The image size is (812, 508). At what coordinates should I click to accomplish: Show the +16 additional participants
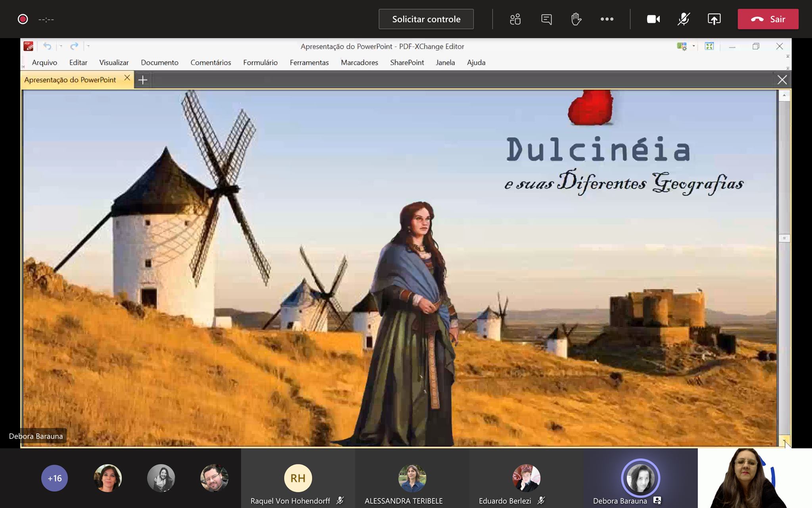54,478
